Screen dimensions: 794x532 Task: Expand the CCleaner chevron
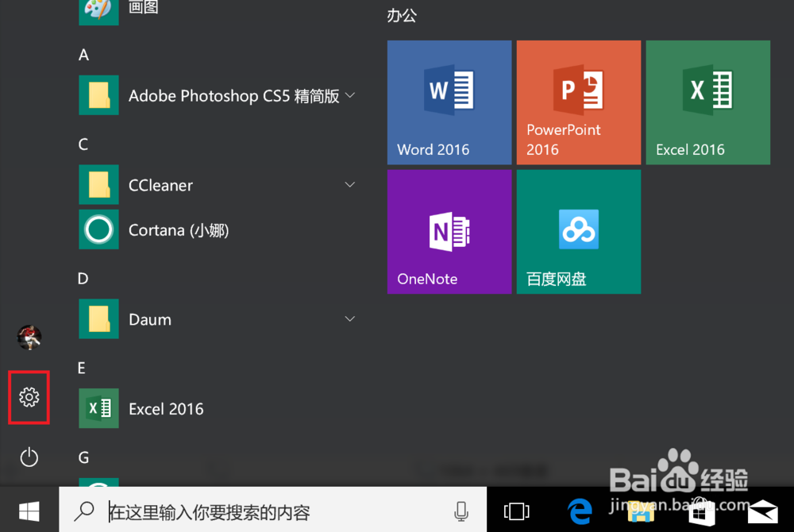point(350,185)
